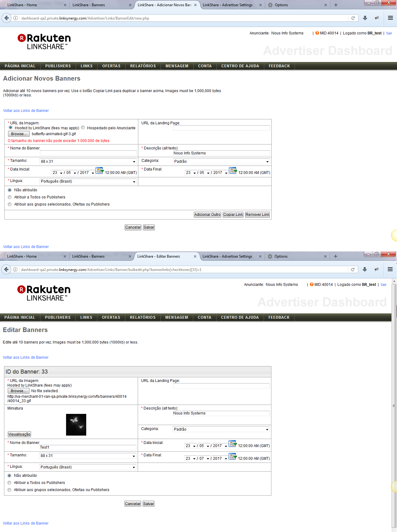Click the 'Visualisação' button under Miniatura
Image resolution: width=397 pixels, height=532 pixels.
click(x=19, y=434)
